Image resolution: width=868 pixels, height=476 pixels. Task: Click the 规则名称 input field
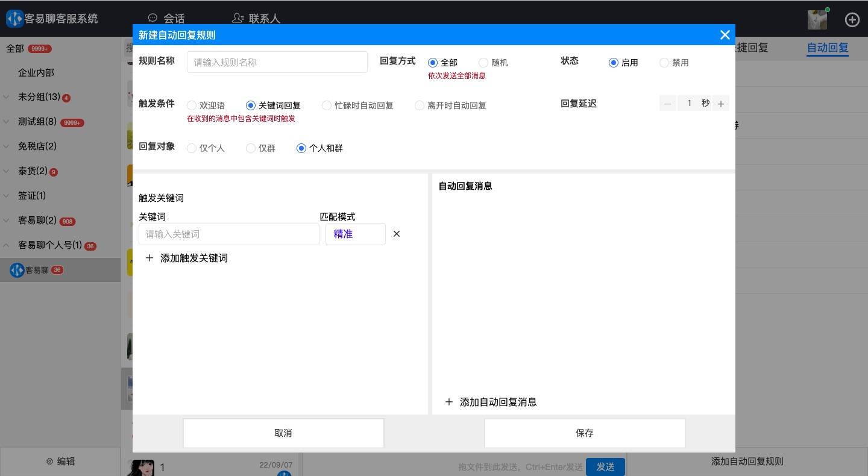[277, 61]
